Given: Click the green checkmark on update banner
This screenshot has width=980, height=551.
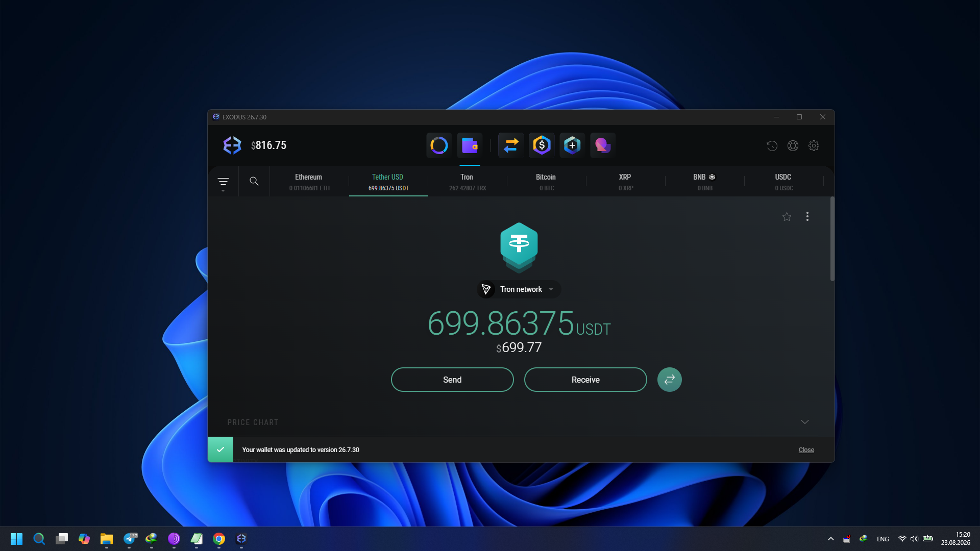Looking at the screenshot, I should point(220,449).
